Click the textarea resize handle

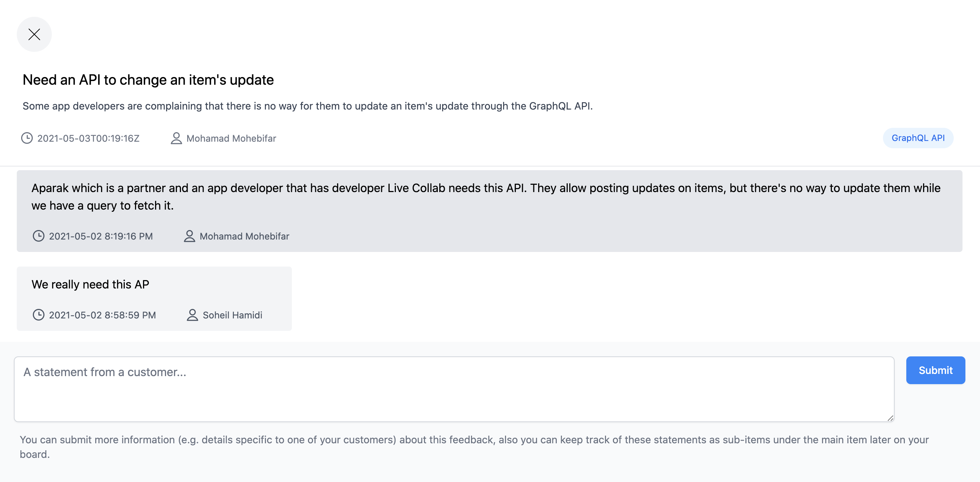point(890,418)
